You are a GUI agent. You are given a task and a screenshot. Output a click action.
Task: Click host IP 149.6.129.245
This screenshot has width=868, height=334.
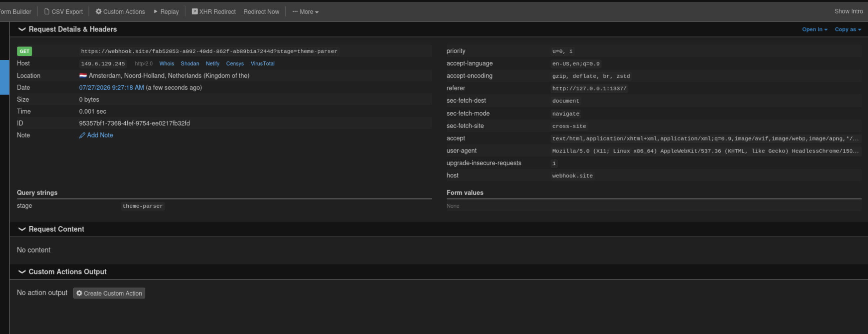(103, 64)
